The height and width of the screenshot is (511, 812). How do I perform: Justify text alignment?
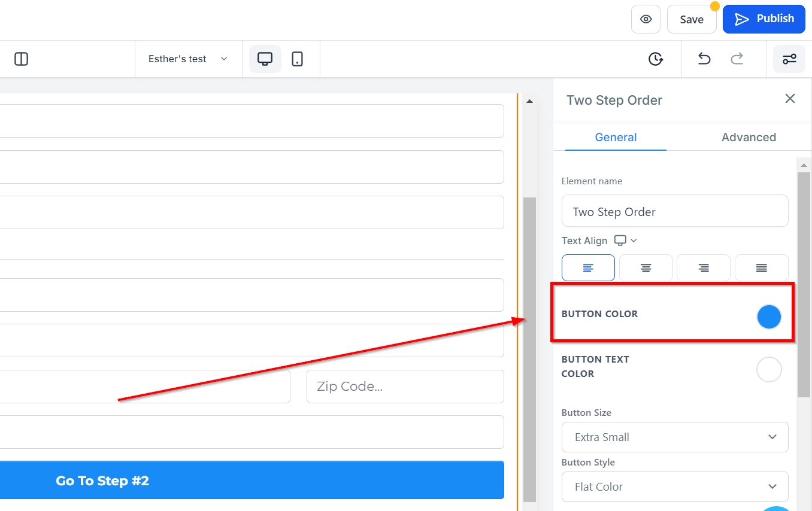click(761, 268)
